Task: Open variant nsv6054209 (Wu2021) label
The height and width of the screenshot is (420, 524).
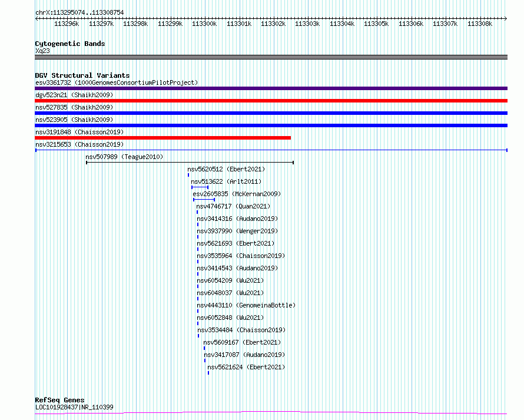Action: [x=230, y=280]
